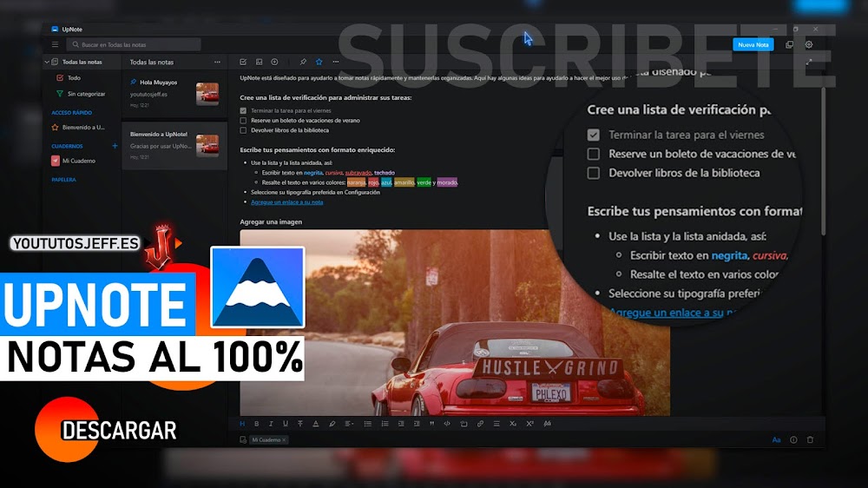The width and height of the screenshot is (868, 488).
Task: Select 'Todas las notas' in the sidebar
Action: click(x=82, y=62)
